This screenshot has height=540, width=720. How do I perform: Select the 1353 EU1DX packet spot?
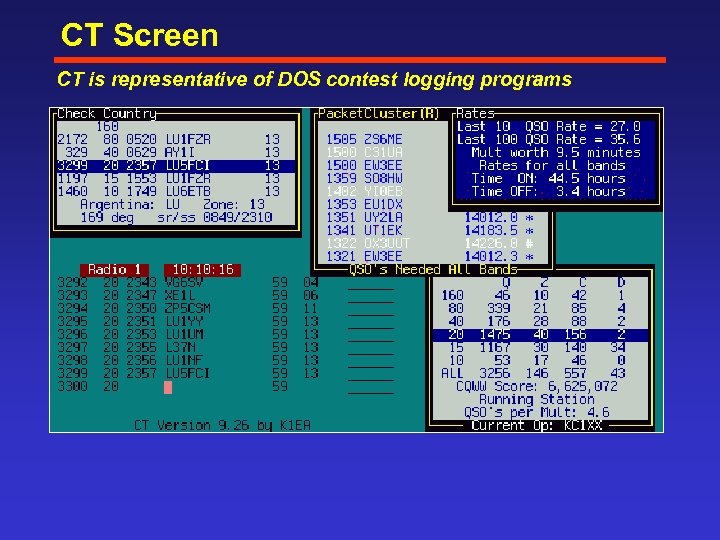coord(364,204)
